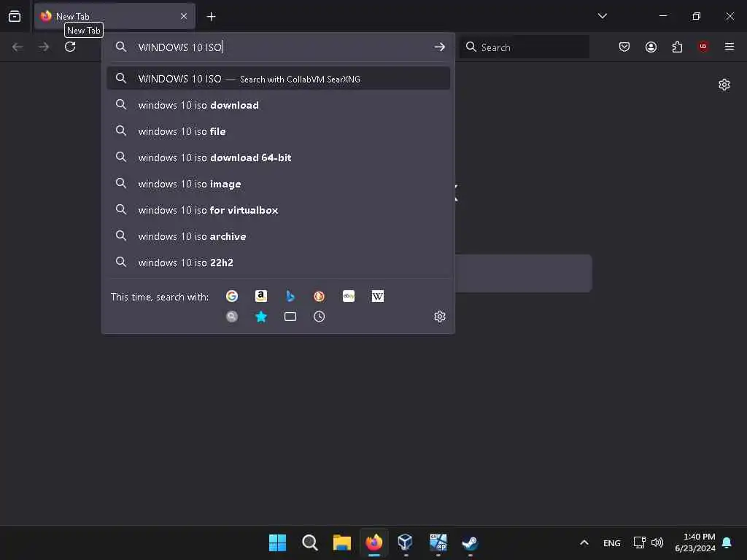This screenshot has height=560, width=747.
Task: Go forward with the forward arrow
Action: point(44,47)
